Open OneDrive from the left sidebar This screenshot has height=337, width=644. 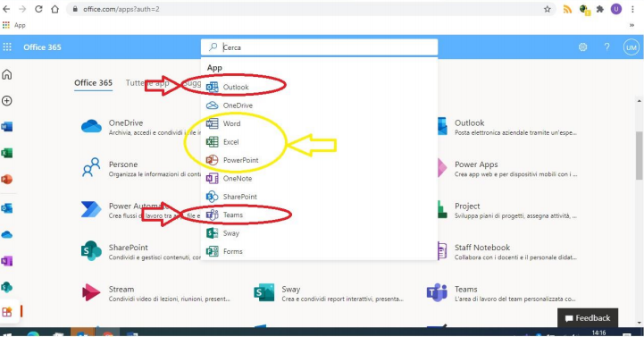coord(7,235)
